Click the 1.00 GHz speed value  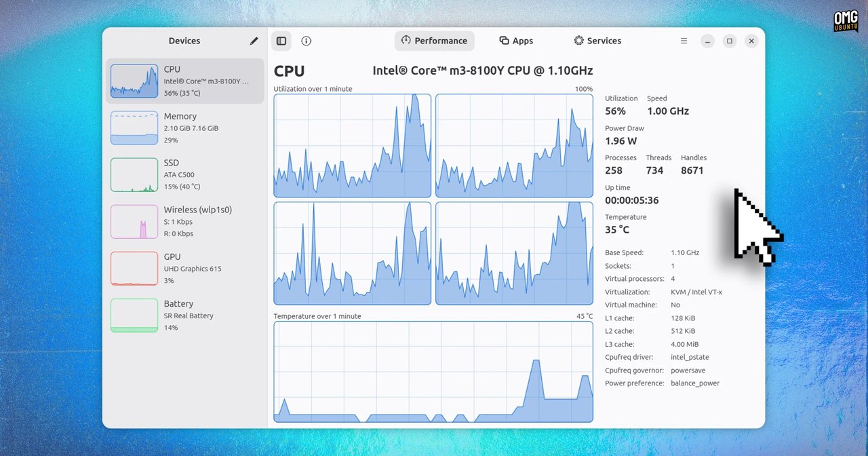click(667, 111)
